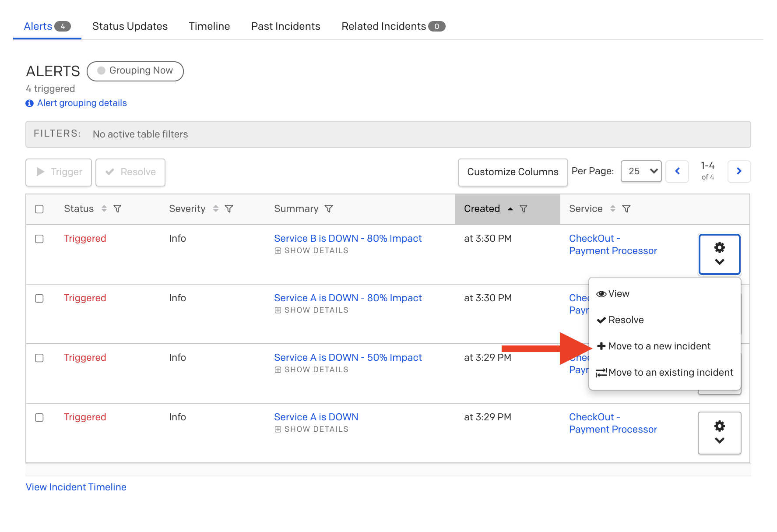Expand SHOW DETAILS for Service A 50% alert

[312, 370]
